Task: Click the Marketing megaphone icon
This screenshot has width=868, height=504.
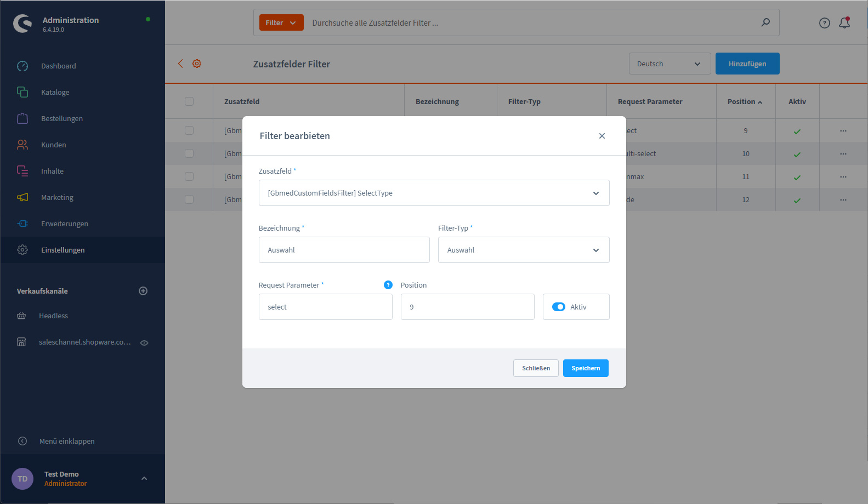Action: click(x=22, y=197)
